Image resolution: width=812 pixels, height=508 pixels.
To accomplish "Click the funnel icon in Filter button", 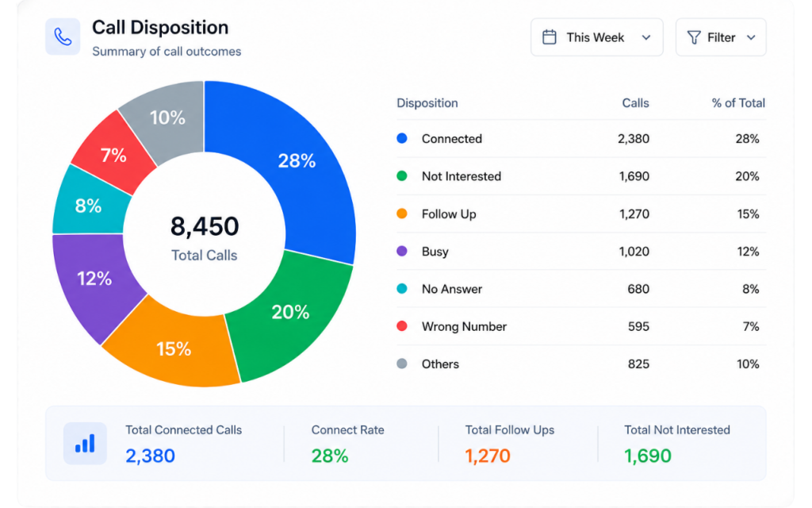I will tap(693, 37).
